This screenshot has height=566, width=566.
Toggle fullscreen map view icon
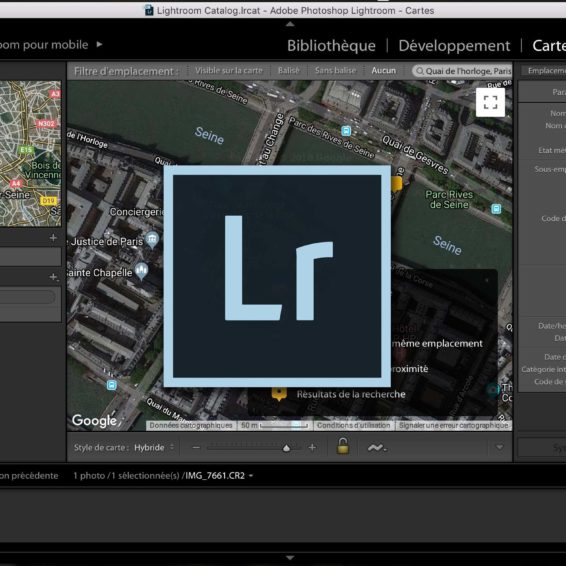(x=490, y=103)
